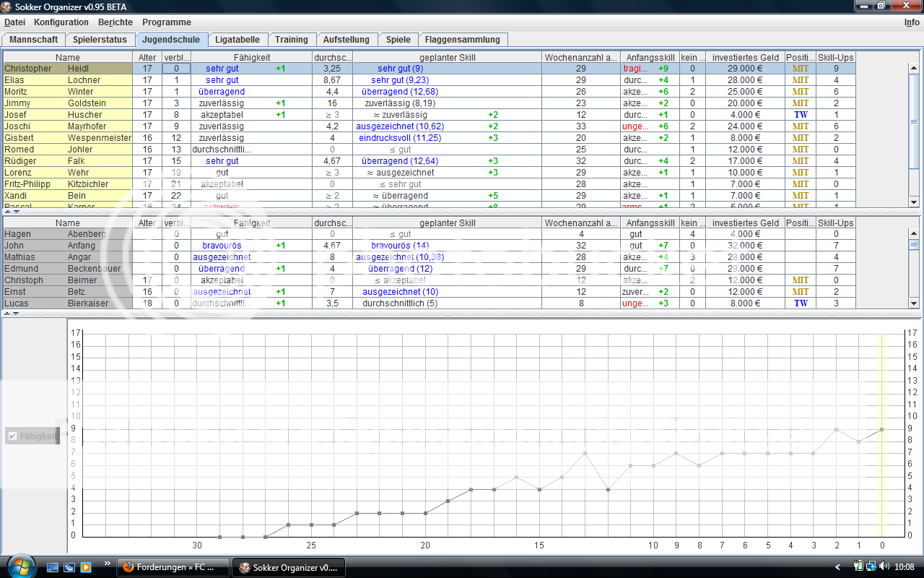Image resolution: width=924 pixels, height=578 pixels.
Task: Expand the quick launch overflow chevron
Action: pos(108,563)
